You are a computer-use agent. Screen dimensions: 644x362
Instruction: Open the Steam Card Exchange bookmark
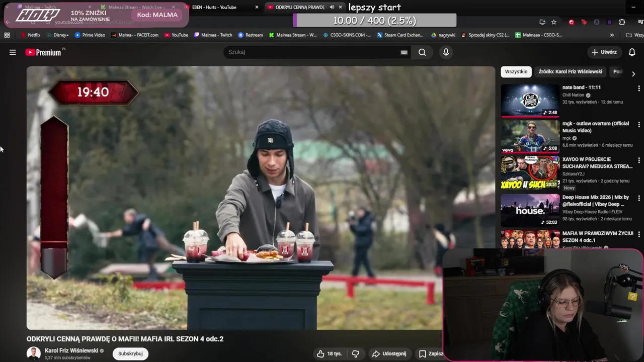(x=400, y=35)
